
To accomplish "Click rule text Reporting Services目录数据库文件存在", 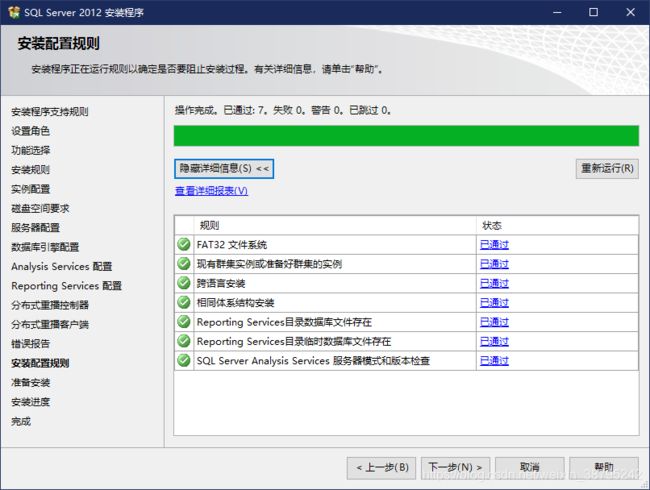I will click(x=284, y=322).
